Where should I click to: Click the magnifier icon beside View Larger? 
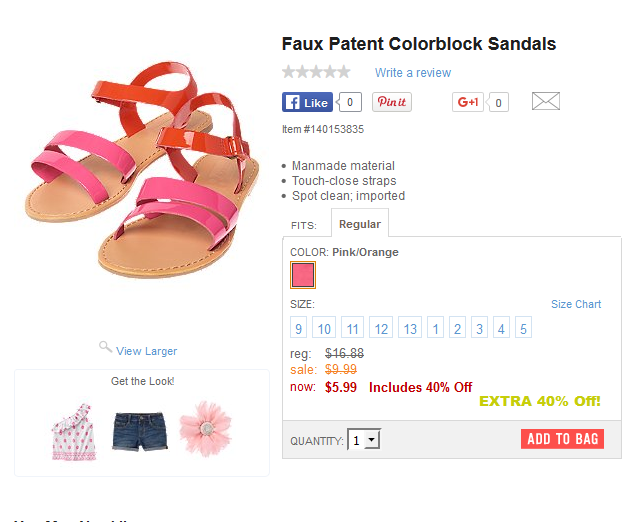105,347
